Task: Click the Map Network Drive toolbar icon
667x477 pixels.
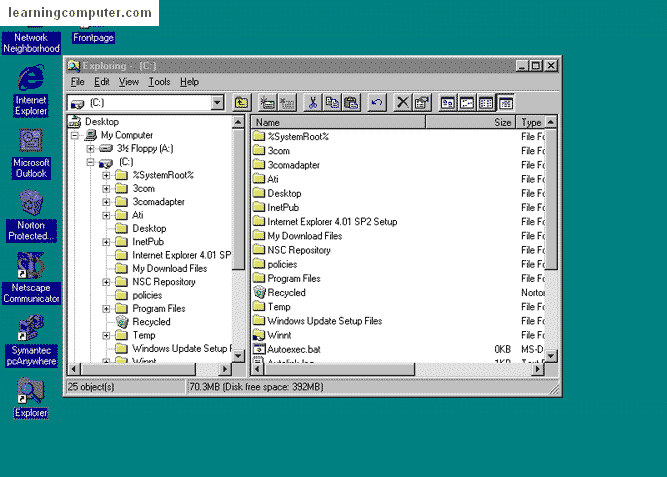Action: (x=268, y=103)
